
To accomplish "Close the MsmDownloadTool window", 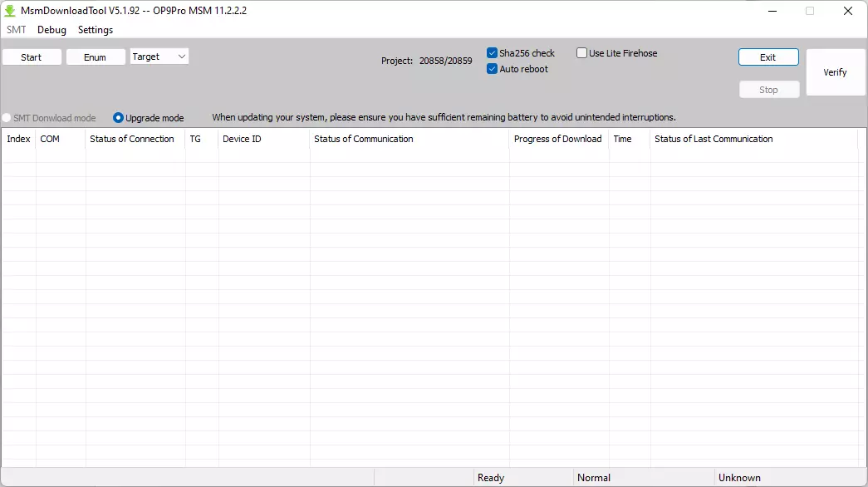I will click(847, 11).
